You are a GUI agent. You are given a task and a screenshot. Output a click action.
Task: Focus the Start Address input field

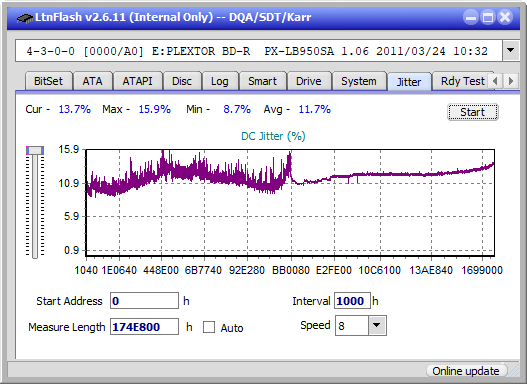click(145, 301)
